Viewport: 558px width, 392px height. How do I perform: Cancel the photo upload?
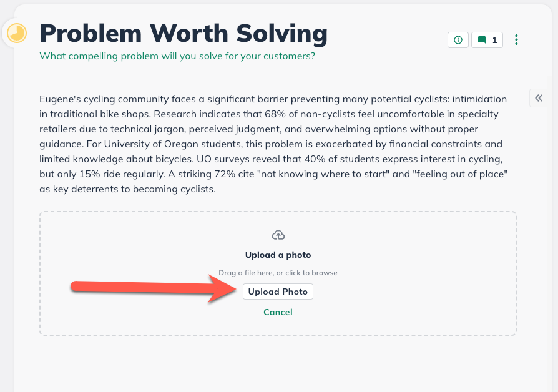(278, 312)
